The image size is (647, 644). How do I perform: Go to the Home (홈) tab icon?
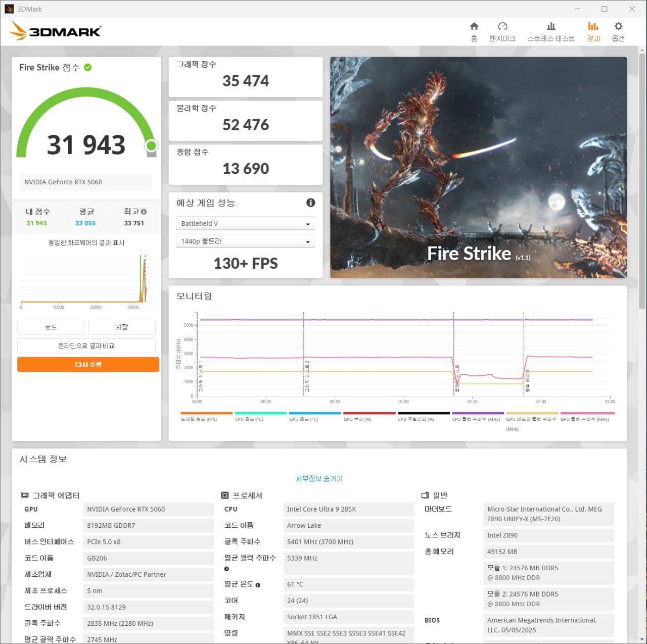[474, 27]
